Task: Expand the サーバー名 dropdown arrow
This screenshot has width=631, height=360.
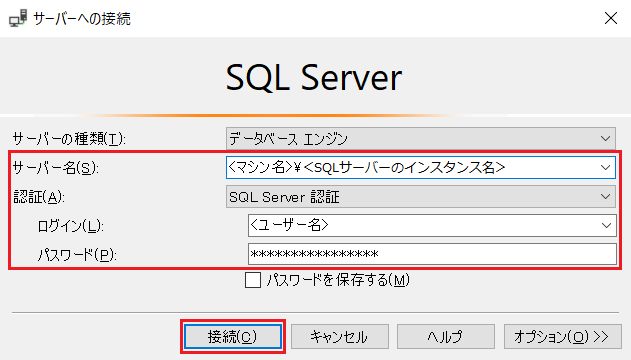Action: point(605,167)
